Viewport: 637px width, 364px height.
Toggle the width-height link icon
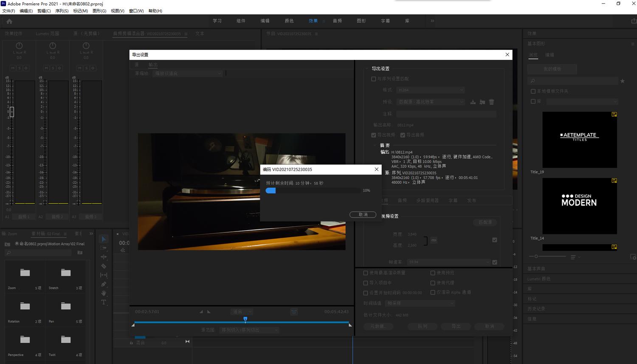(434, 240)
